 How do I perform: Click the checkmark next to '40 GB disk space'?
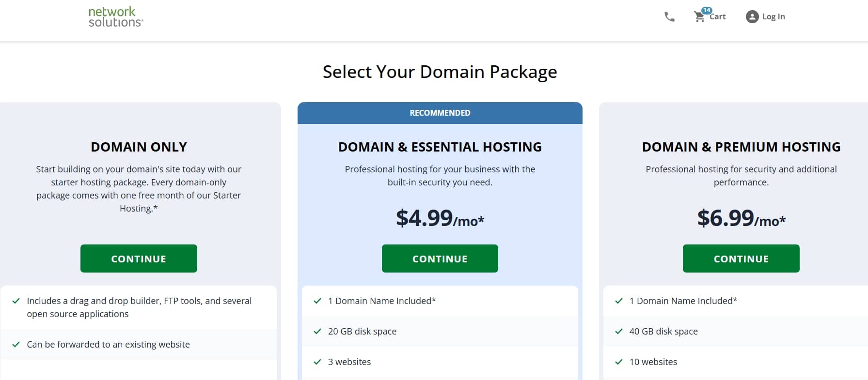[x=618, y=331]
